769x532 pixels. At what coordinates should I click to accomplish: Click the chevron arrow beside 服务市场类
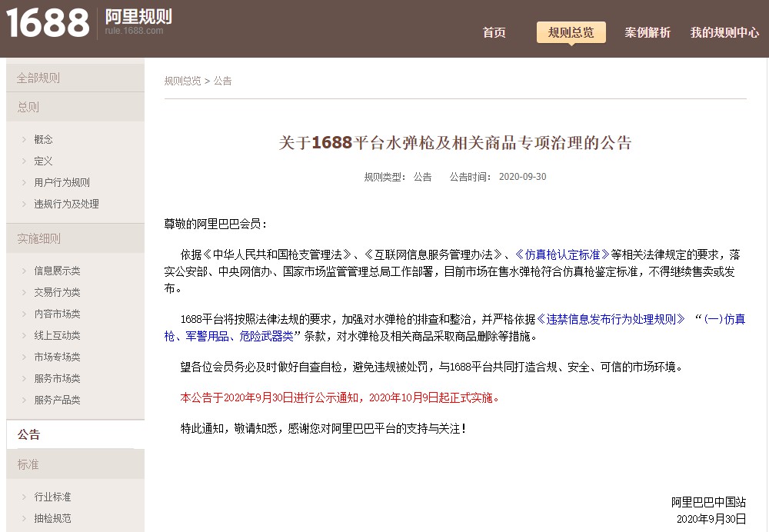tap(24, 378)
